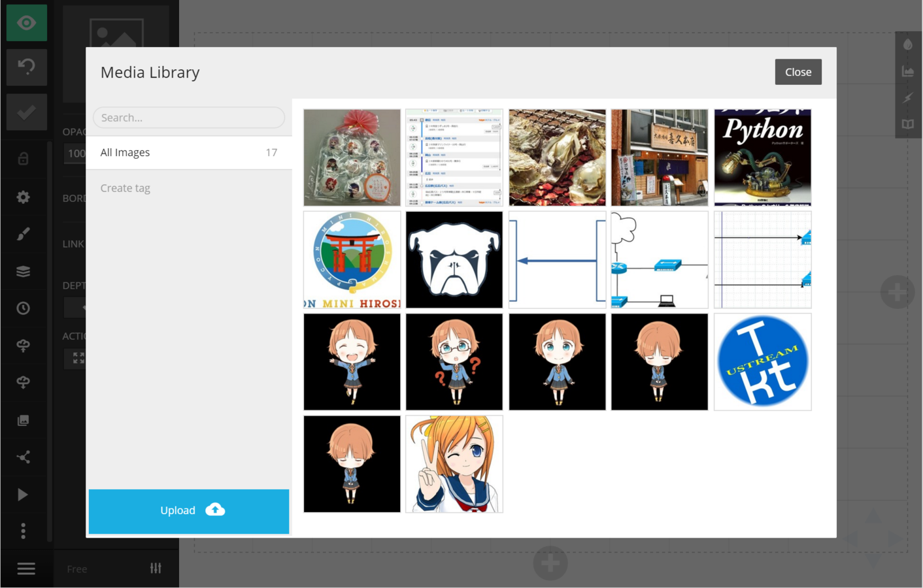
Task: Open the clock history icon in sidebar
Action: pos(24,308)
